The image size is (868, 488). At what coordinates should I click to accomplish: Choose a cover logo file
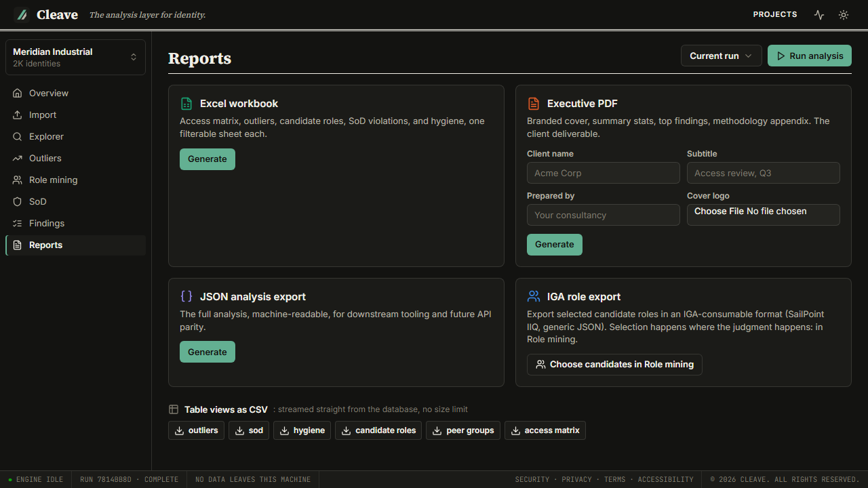click(x=764, y=215)
